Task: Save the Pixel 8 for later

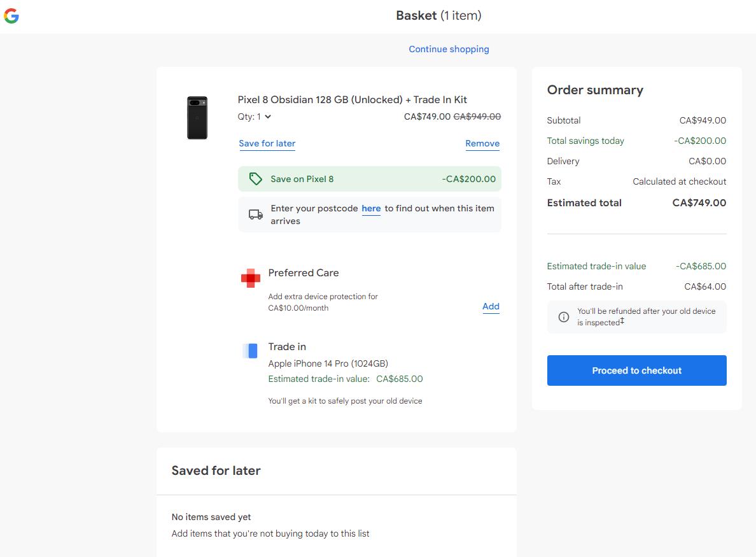Action: [x=267, y=143]
